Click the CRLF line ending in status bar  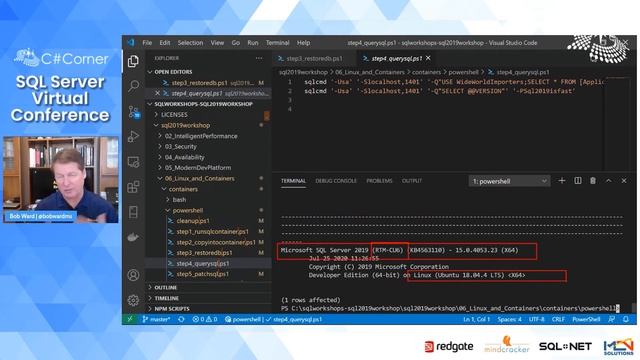click(558, 319)
